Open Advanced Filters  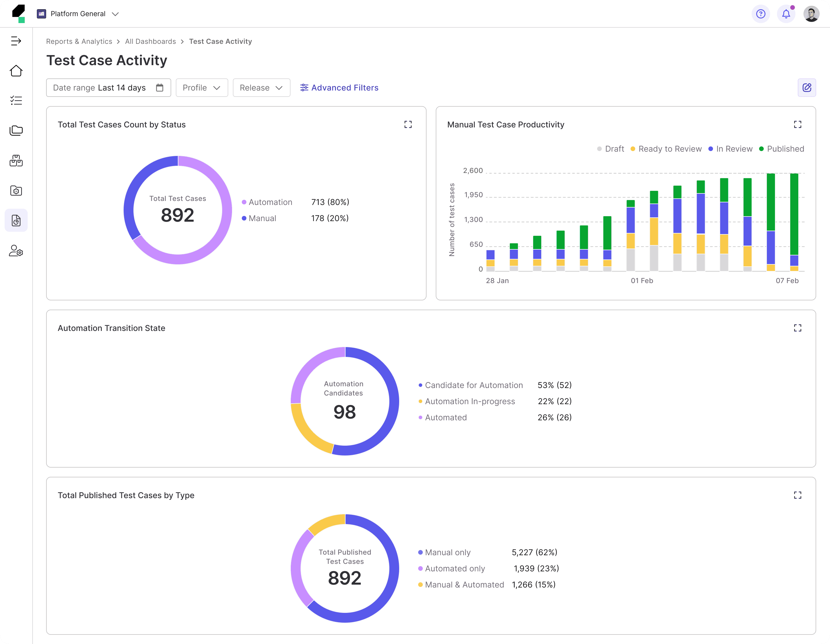click(x=339, y=88)
